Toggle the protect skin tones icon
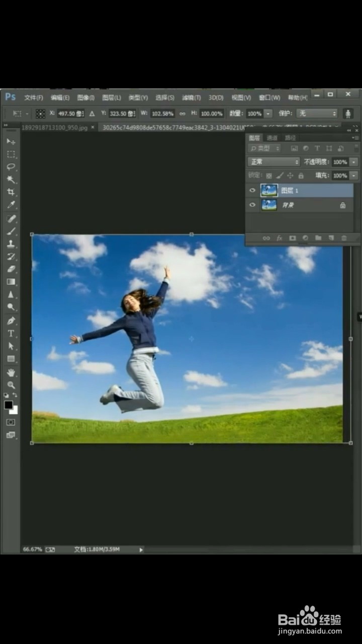This screenshot has height=644, width=362. point(348,114)
